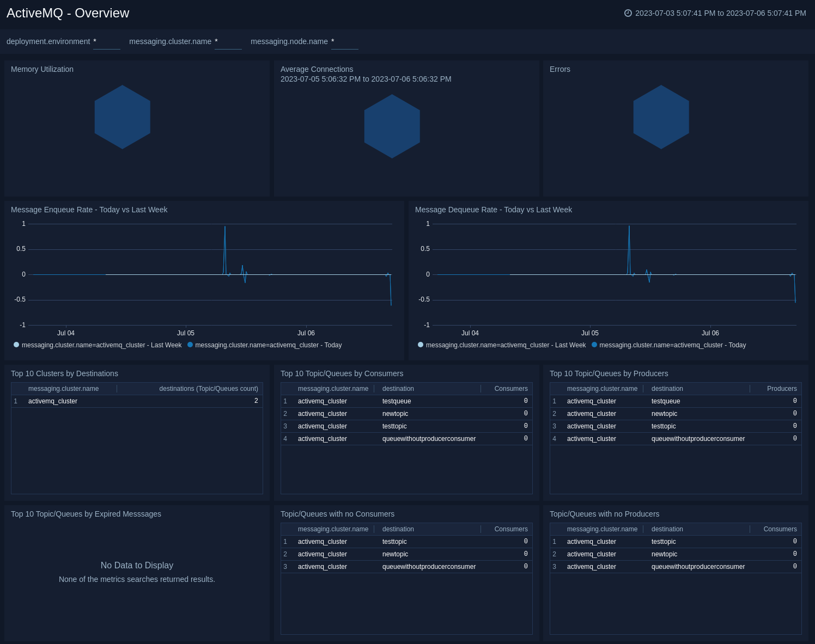
Task: Sort Top 10 Producers table by Producers column
Action: click(782, 389)
